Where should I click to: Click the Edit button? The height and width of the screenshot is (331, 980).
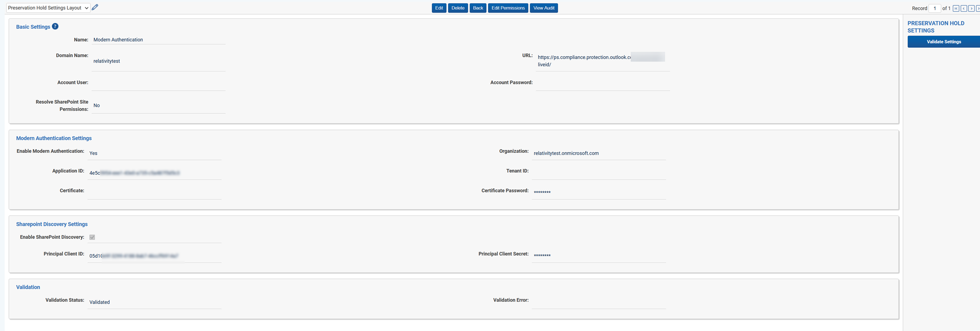click(439, 8)
